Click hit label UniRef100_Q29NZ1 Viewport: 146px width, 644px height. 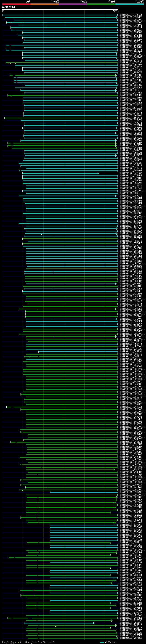coord(131,208)
